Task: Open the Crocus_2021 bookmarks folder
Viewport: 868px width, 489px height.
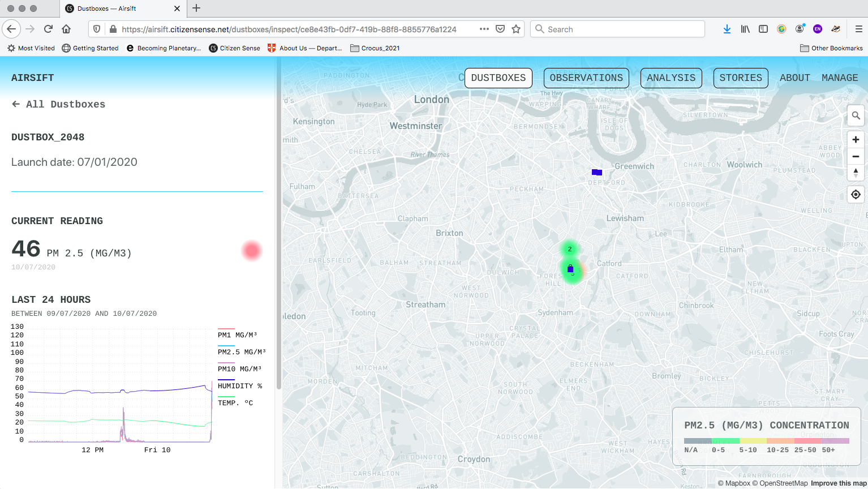Action: coord(375,48)
